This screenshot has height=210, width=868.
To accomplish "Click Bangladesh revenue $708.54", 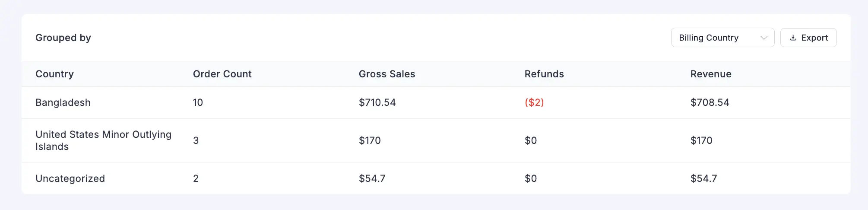I will pos(710,102).
